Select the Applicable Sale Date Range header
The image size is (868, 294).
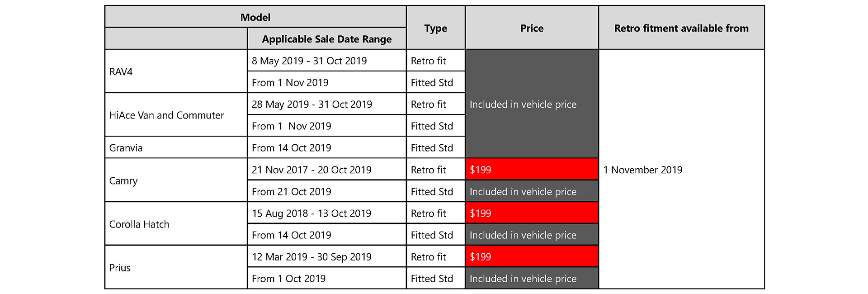327,39
